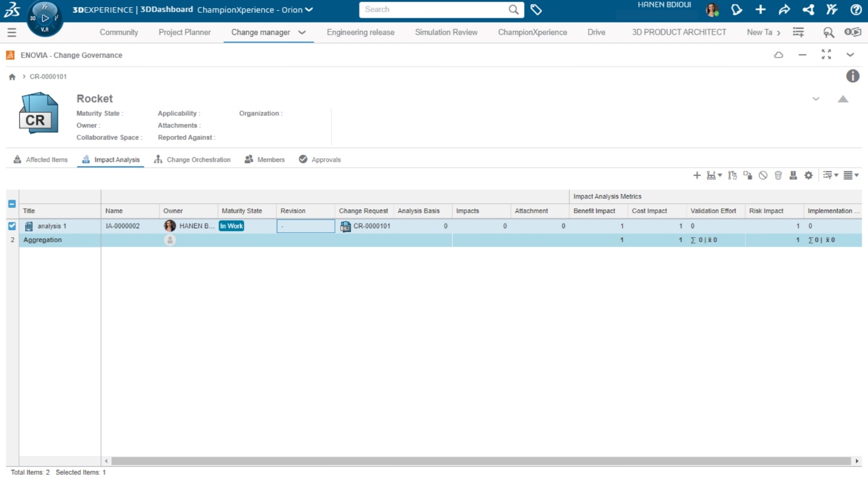This screenshot has width=868, height=488.
Task: Open HANEN BDIOUI profile avatar
Action: (x=712, y=10)
